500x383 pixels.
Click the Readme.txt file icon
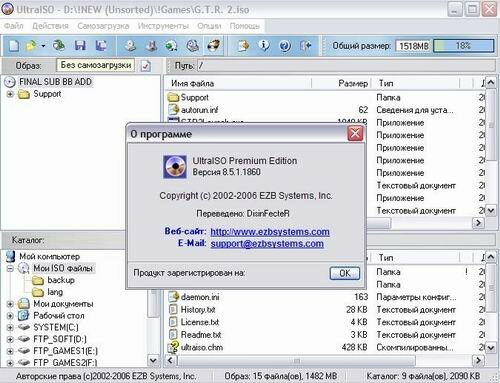coord(173,334)
